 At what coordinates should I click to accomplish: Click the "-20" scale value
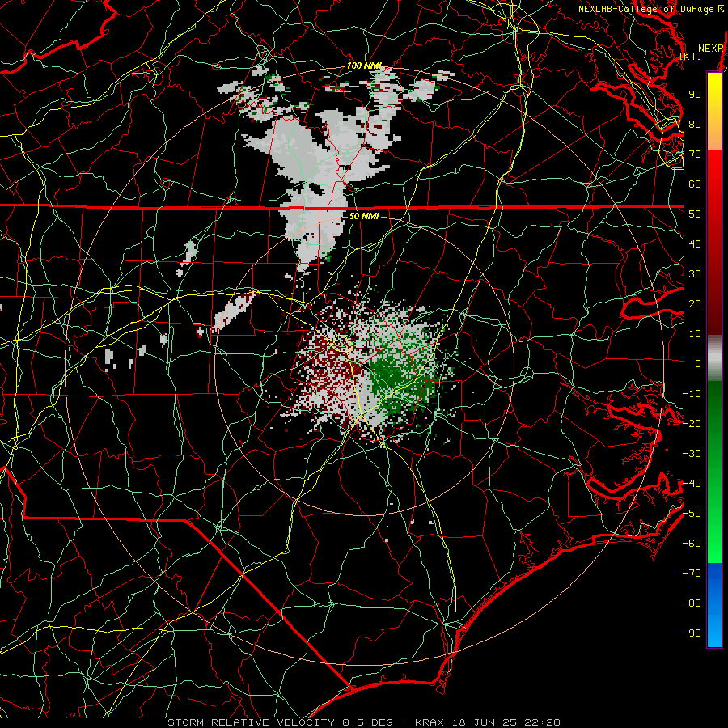point(692,424)
